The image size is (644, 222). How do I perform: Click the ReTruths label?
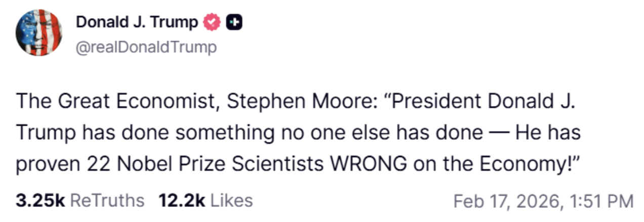coord(107,201)
